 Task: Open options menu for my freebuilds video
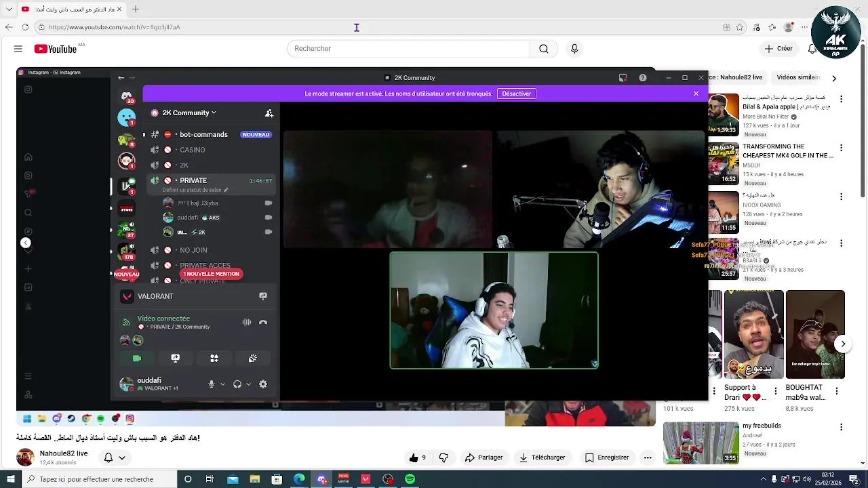click(x=841, y=427)
